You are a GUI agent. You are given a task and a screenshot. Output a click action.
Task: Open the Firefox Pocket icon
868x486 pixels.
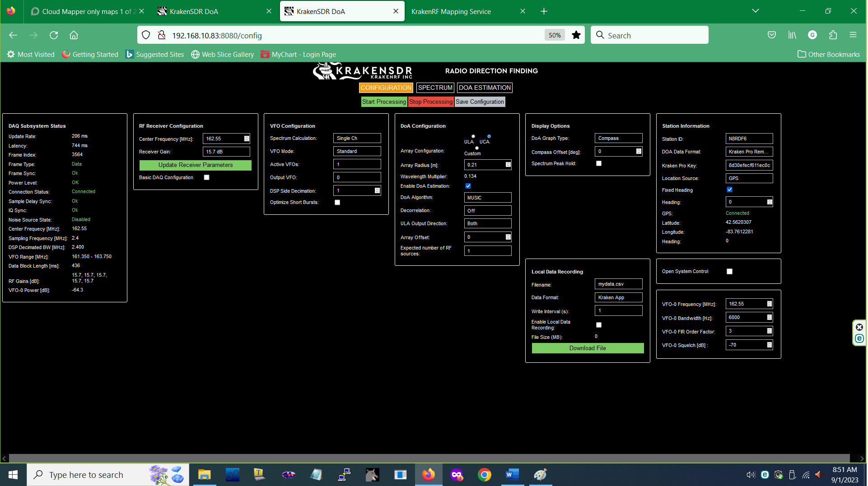pyautogui.click(x=772, y=35)
